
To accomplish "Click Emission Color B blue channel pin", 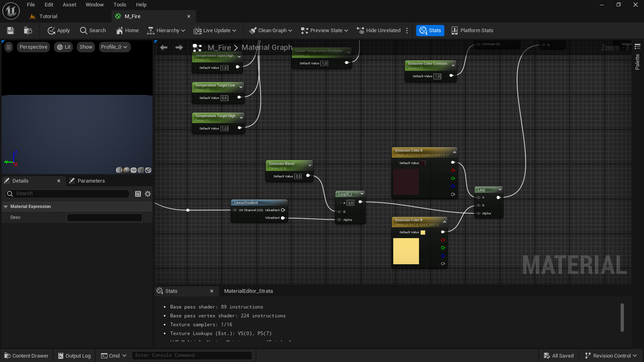I will pos(443,256).
